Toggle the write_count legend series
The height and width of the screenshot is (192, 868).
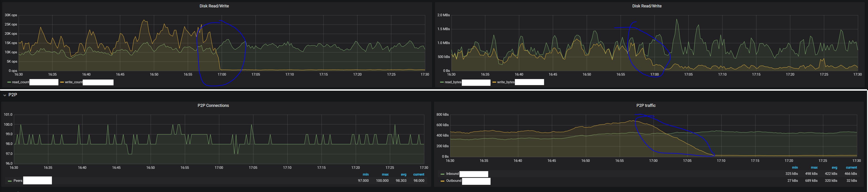(x=73, y=82)
